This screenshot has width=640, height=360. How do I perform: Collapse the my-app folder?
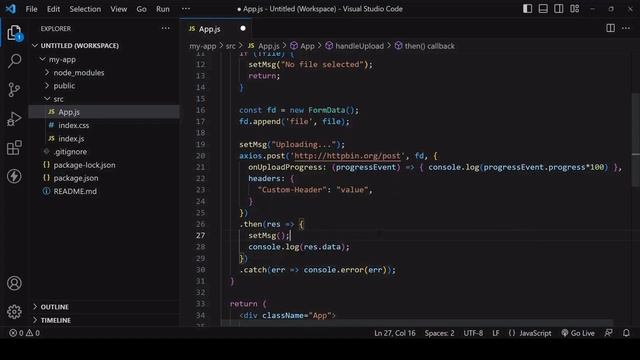tap(62, 60)
